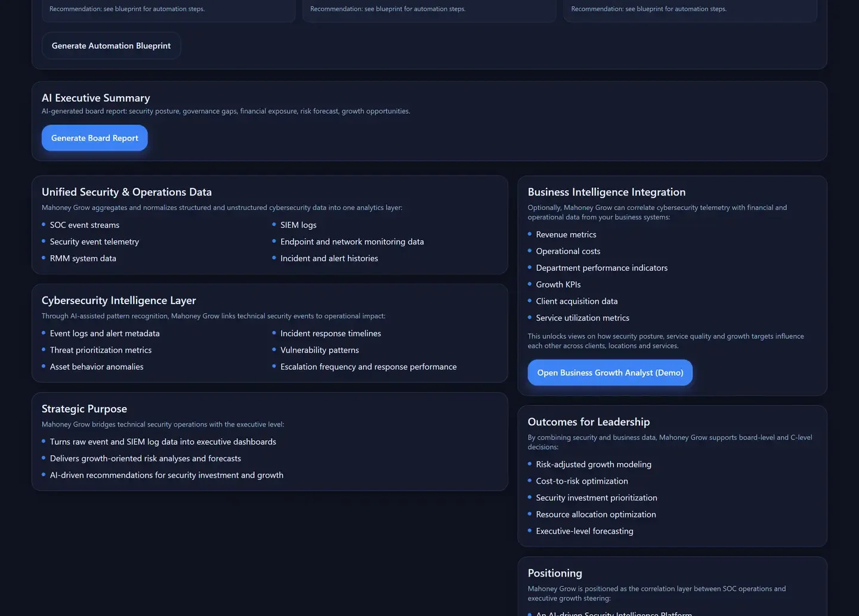The height and width of the screenshot is (616, 859).
Task: Select the SIEM logs bullet entry
Action: [298, 225]
